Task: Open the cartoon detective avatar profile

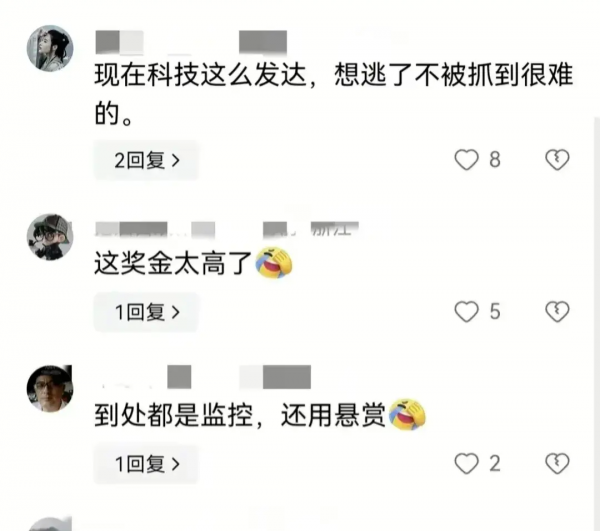Action: (50, 237)
